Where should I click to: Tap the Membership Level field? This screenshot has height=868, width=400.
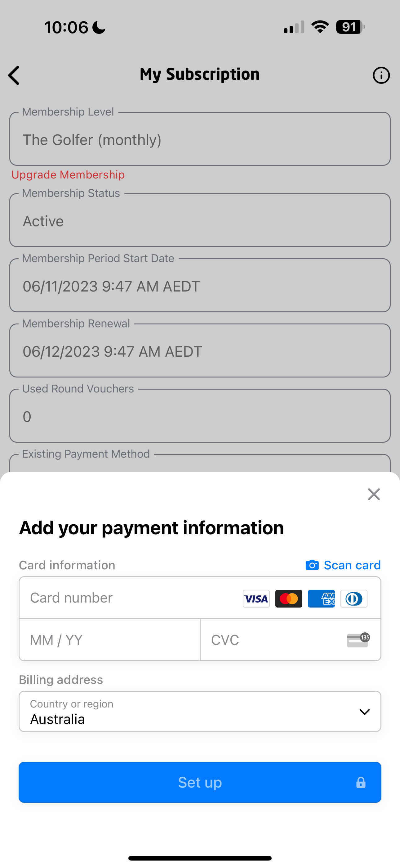[200, 139]
